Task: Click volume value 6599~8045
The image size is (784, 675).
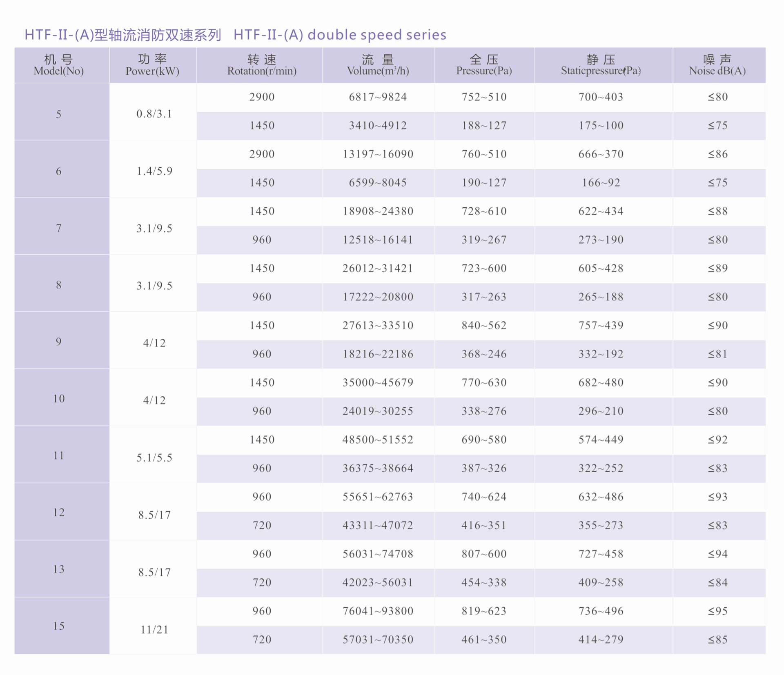Action: pos(378,183)
